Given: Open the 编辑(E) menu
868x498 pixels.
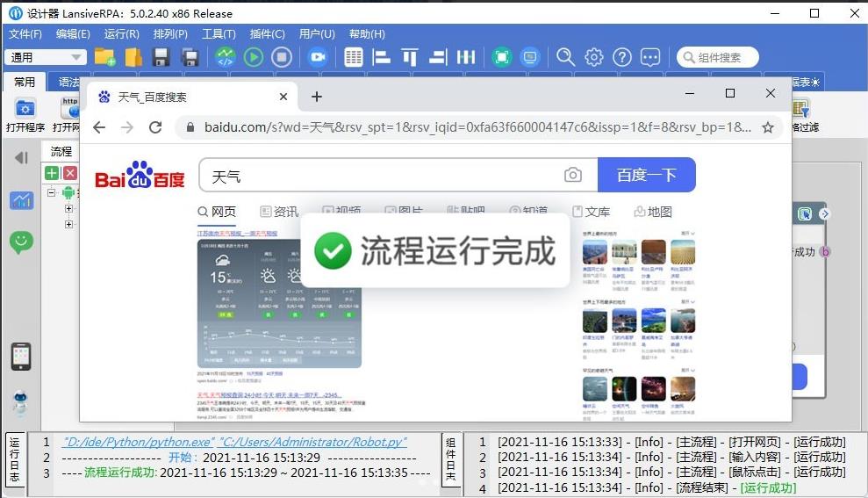Looking at the screenshot, I should 73,33.
